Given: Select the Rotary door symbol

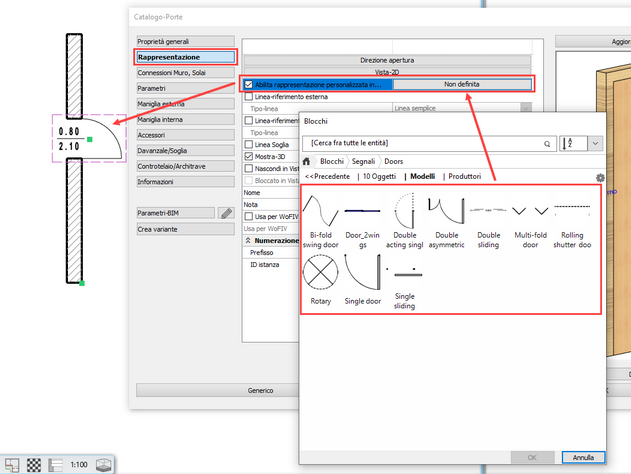Looking at the screenshot, I should tap(320, 280).
